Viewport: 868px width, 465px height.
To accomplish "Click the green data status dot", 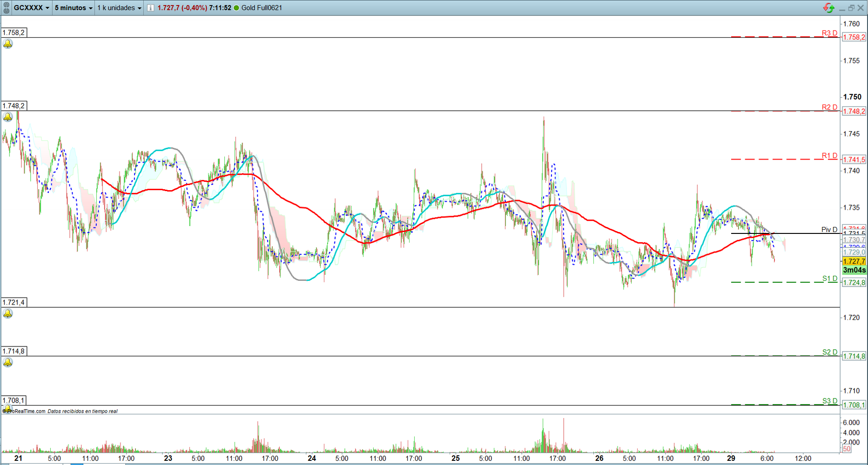I will tap(236, 8).
